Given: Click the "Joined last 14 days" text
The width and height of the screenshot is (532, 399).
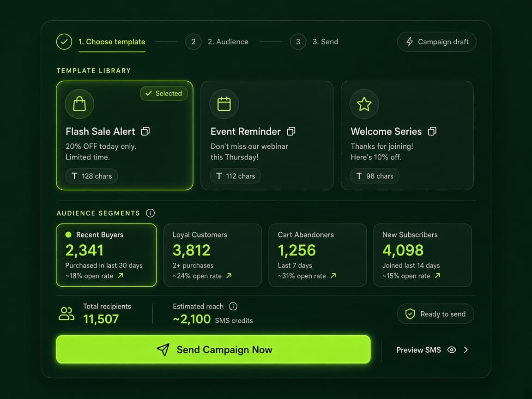Looking at the screenshot, I should 411,266.
